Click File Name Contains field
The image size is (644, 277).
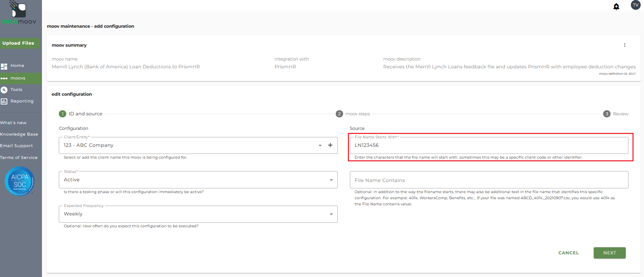[489, 180]
